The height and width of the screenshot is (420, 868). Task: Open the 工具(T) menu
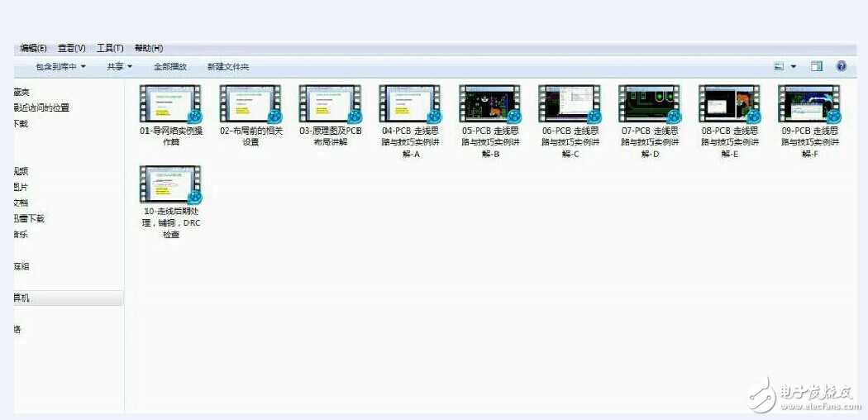tap(110, 49)
